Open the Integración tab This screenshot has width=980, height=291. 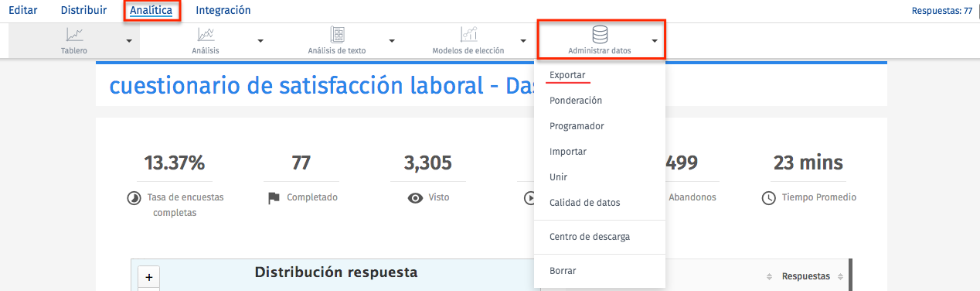tap(223, 11)
